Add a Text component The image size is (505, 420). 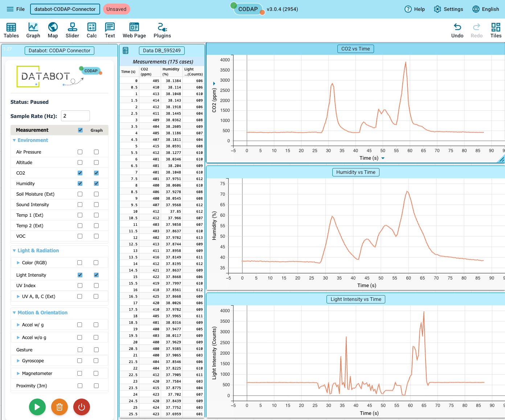coord(110,30)
